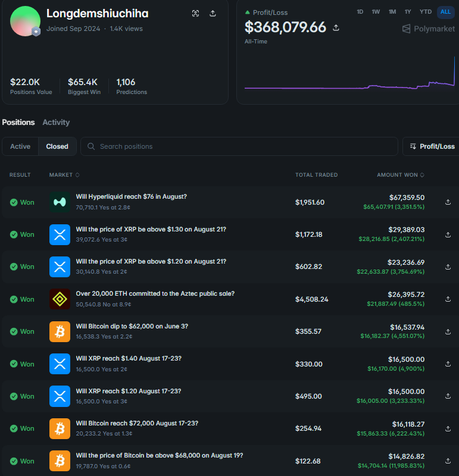Viewport: 459px width, 476px height.
Task: Share the Hyperliquid $76 position
Action: [x=448, y=202]
